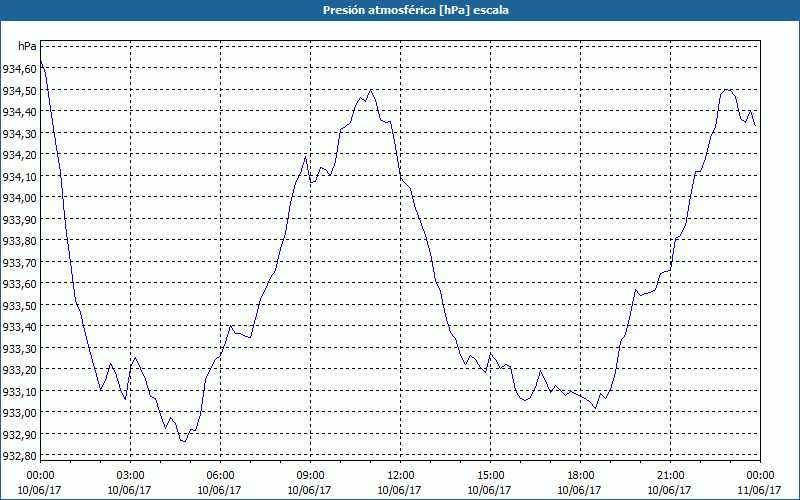This screenshot has width=800, height=500.
Task: Select the 933,80 y-axis value
Action: click(x=19, y=241)
